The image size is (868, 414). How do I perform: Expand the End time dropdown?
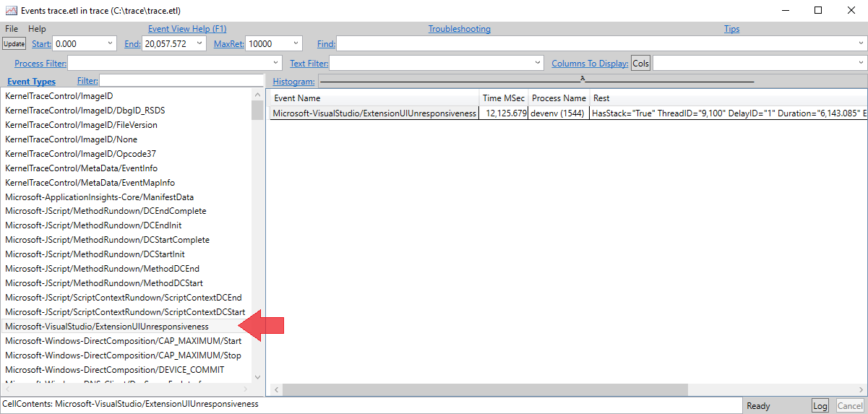click(200, 43)
